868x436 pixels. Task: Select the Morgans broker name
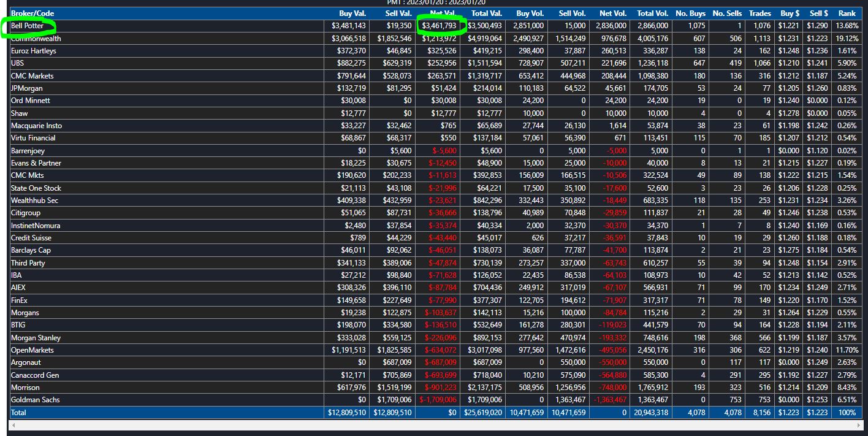(x=25, y=313)
